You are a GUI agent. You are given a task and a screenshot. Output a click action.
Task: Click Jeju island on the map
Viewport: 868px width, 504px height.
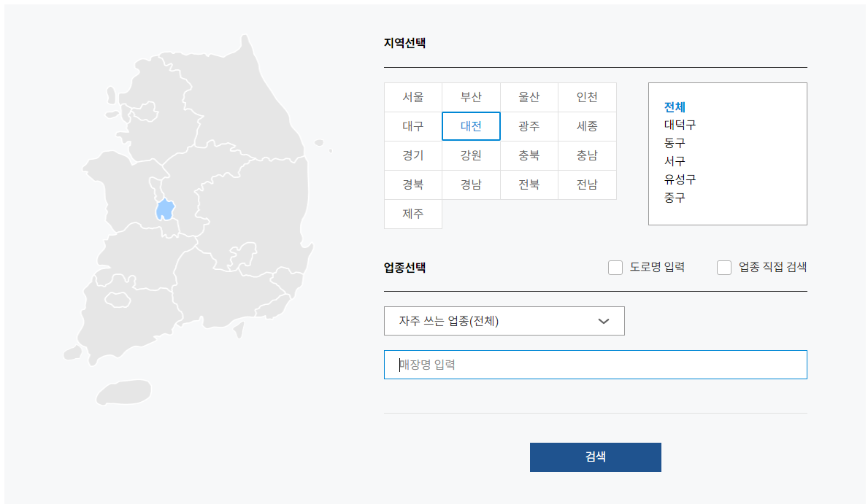click(124, 392)
